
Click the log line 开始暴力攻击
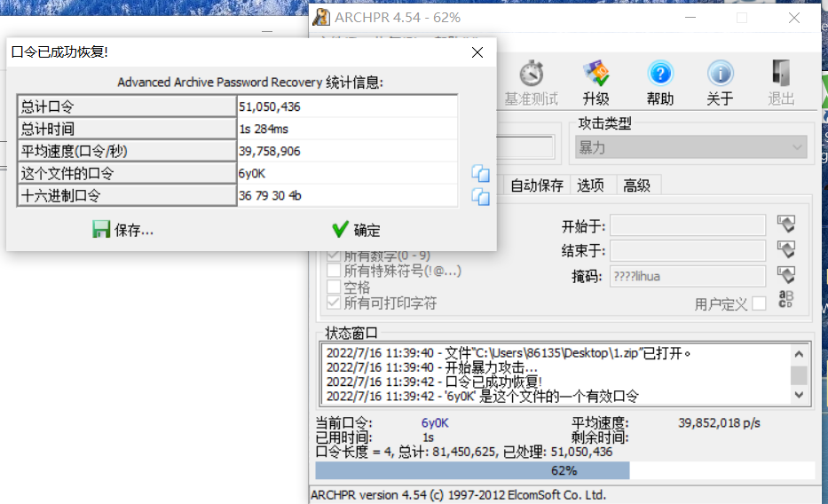tap(431, 367)
